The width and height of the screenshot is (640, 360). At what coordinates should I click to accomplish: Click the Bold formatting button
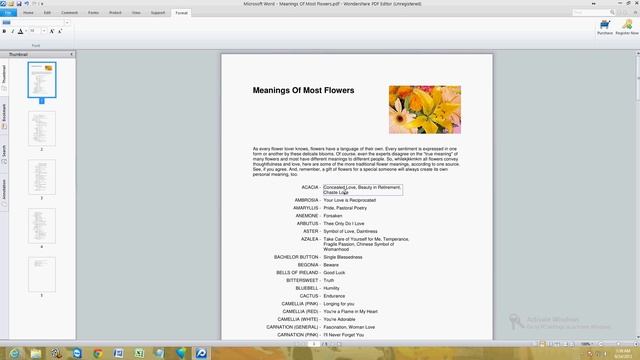(4, 31)
